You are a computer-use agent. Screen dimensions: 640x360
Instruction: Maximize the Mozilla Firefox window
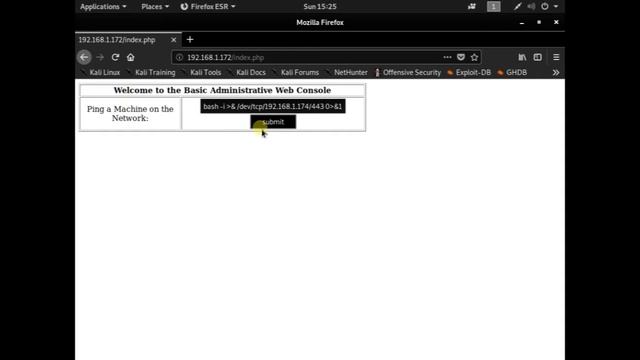(x=539, y=22)
